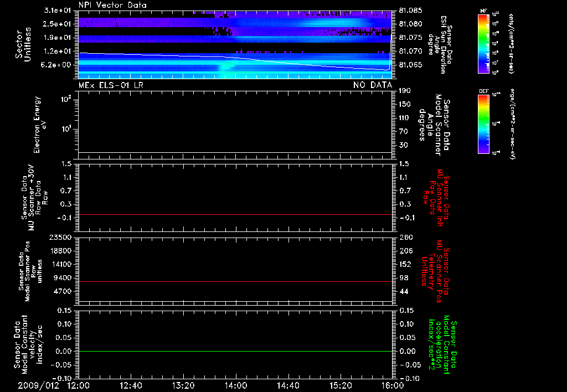
Task: Click the 'NO DATA' label
Action: (373, 85)
